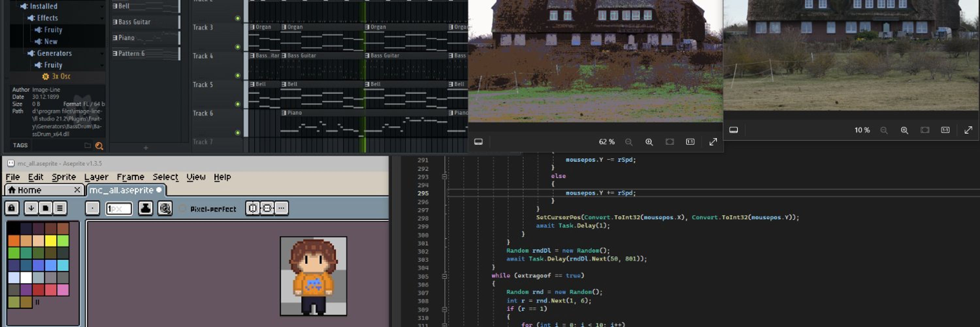980x327 pixels.
Task: Show actual size in the 62 % viewer
Action: (x=690, y=142)
